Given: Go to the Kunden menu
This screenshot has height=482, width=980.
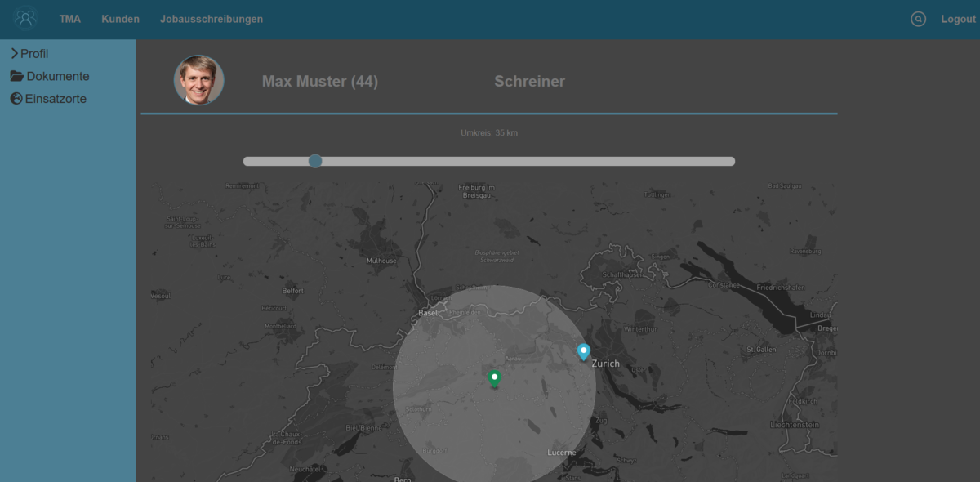Looking at the screenshot, I should point(120,19).
